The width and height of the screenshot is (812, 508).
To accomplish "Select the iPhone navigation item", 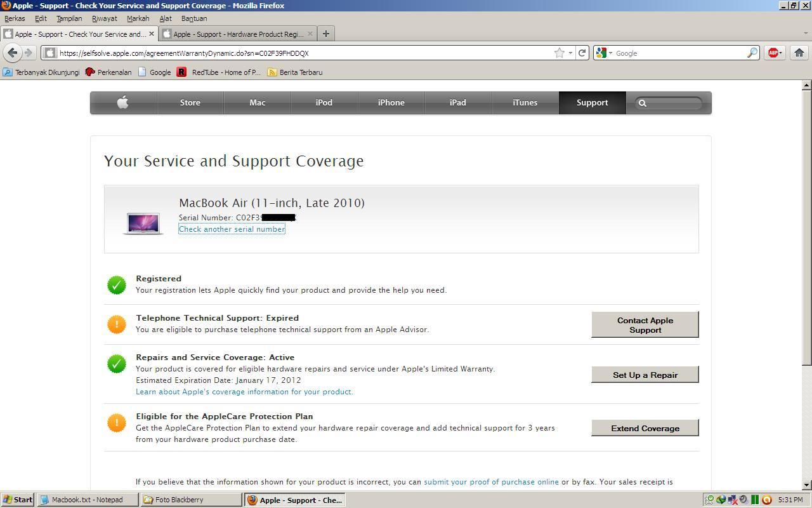I will point(391,102).
